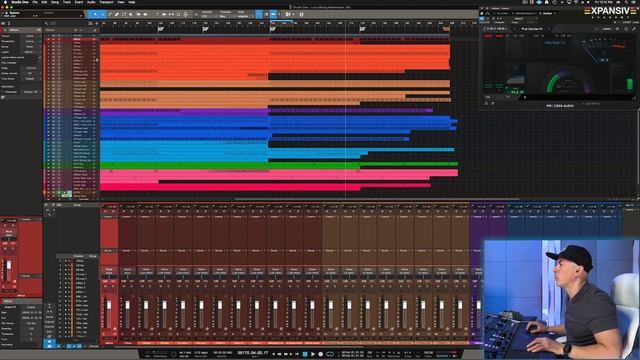Open the Song menu
Screen dimensions: 640x360
pyautogui.click(x=55, y=2)
